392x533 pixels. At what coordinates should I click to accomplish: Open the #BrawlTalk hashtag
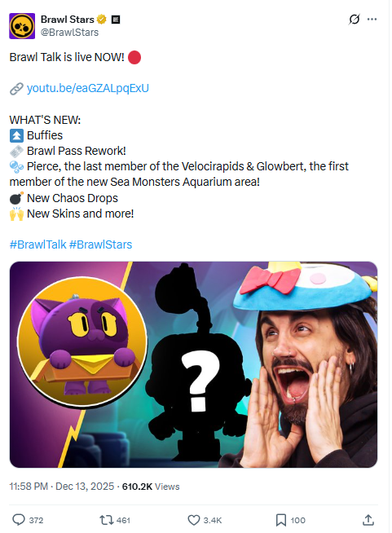[37, 244]
